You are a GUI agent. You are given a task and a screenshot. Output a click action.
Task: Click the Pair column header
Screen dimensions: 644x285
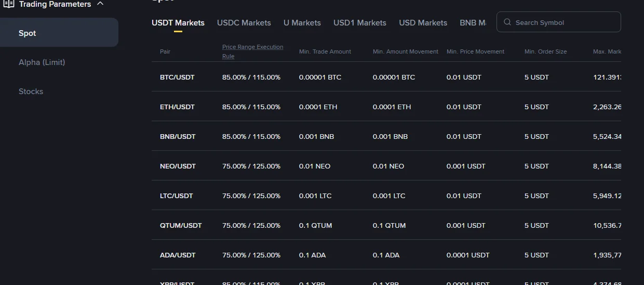pyautogui.click(x=165, y=51)
